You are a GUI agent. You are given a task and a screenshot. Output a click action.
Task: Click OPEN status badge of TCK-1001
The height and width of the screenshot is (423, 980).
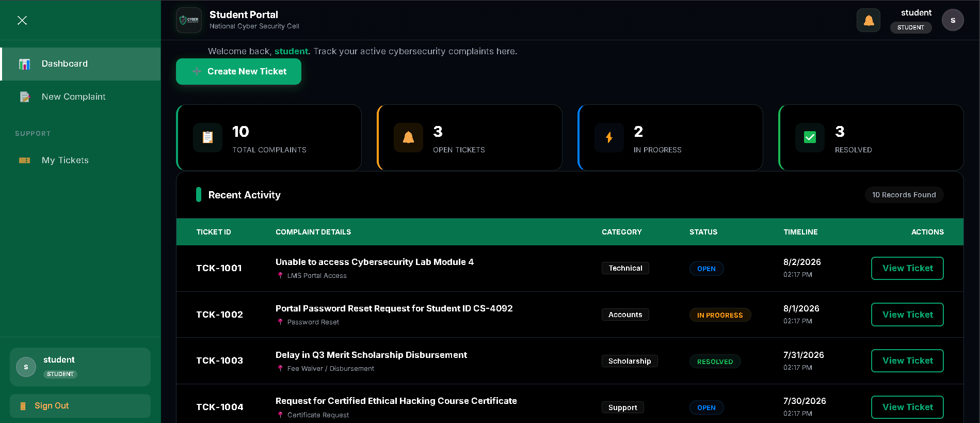[x=706, y=269]
